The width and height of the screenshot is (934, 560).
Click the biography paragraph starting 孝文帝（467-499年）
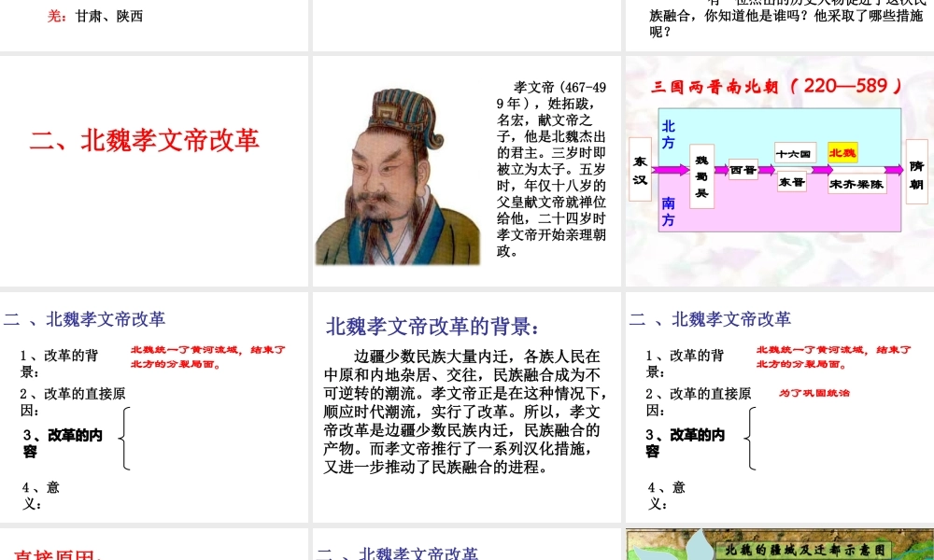pyautogui.click(x=552, y=169)
